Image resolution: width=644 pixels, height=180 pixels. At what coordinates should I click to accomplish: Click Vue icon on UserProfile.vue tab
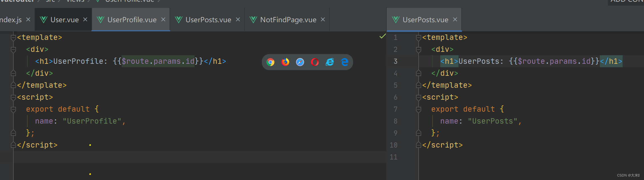[101, 20]
